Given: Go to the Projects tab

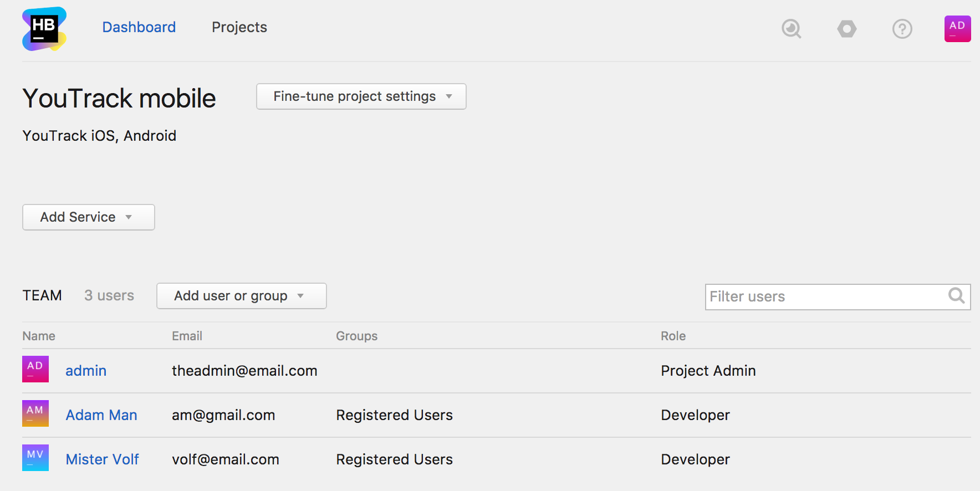Looking at the screenshot, I should (x=239, y=27).
